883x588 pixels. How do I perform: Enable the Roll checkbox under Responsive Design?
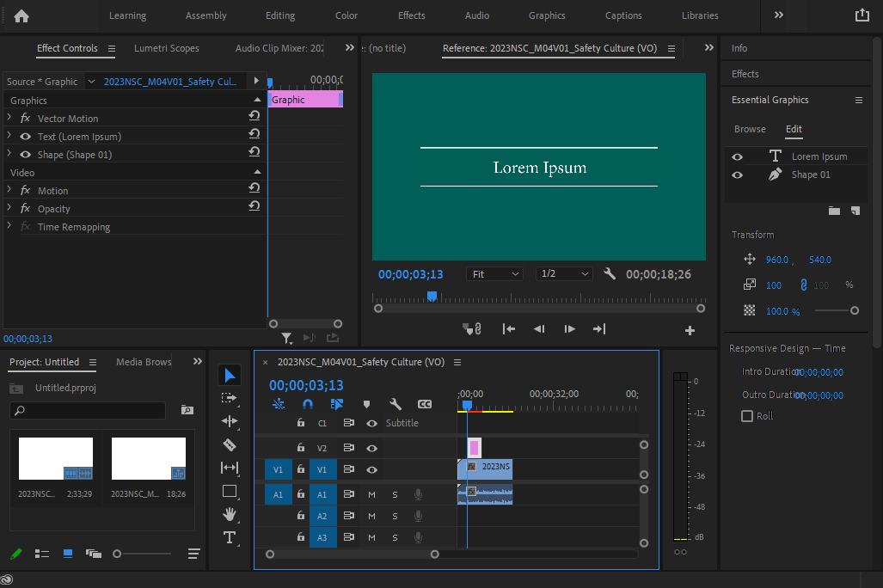pyautogui.click(x=746, y=416)
